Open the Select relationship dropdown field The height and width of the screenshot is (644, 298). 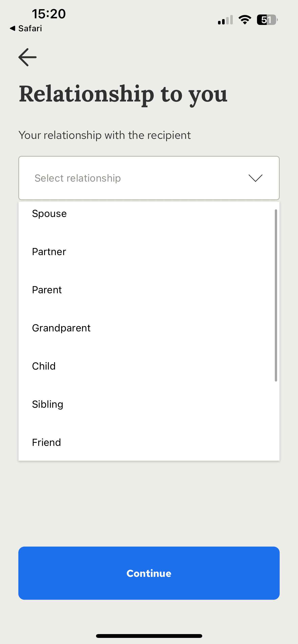tap(149, 178)
